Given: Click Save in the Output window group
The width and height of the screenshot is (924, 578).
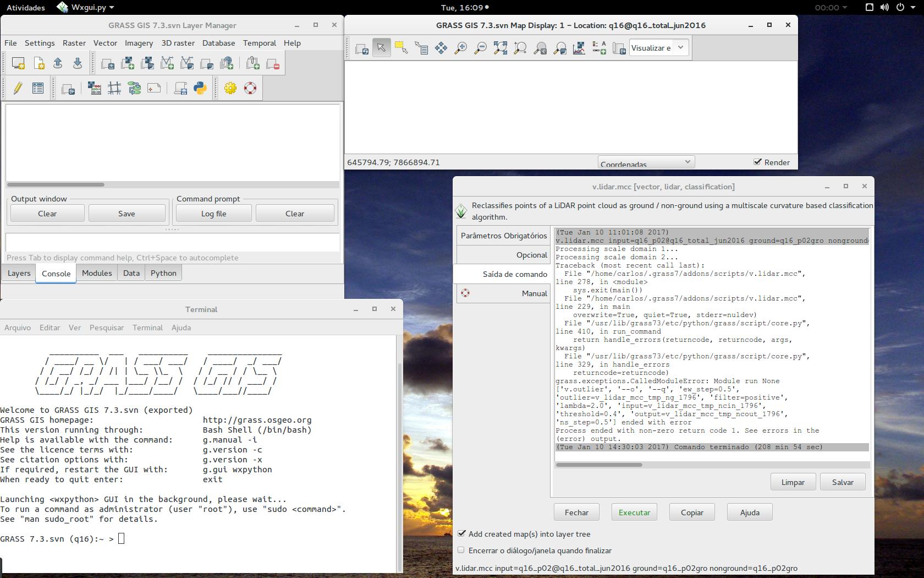Looking at the screenshot, I should coord(127,214).
